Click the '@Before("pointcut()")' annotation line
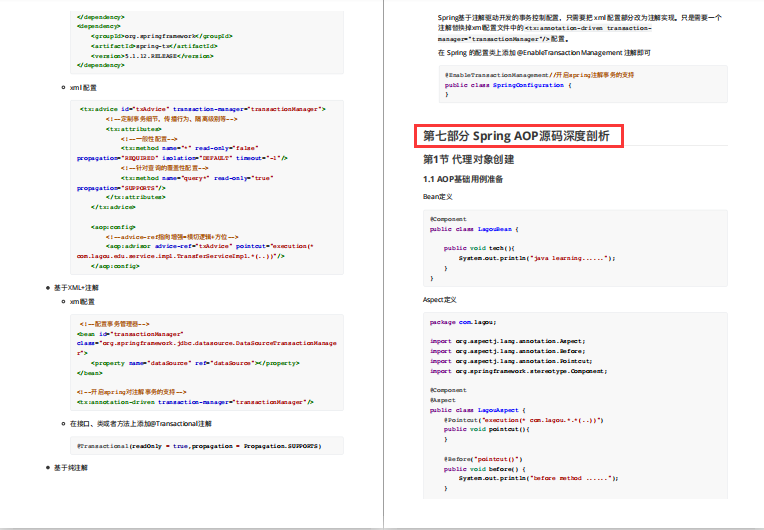Screen dimensions: 764x530 483,459
